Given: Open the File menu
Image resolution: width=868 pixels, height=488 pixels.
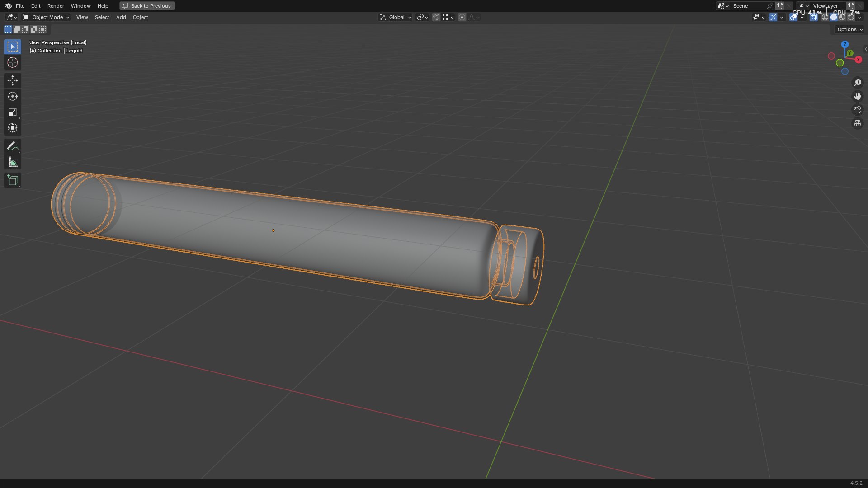Looking at the screenshot, I should tap(20, 6).
